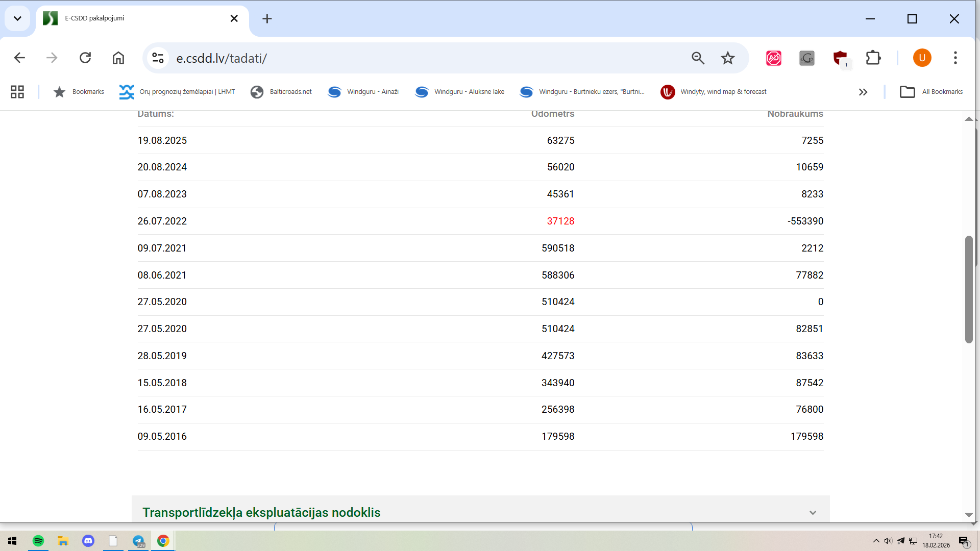Open the apps grid icon in bookmarks bar
The height and width of the screenshot is (551, 980).
coord(17,92)
